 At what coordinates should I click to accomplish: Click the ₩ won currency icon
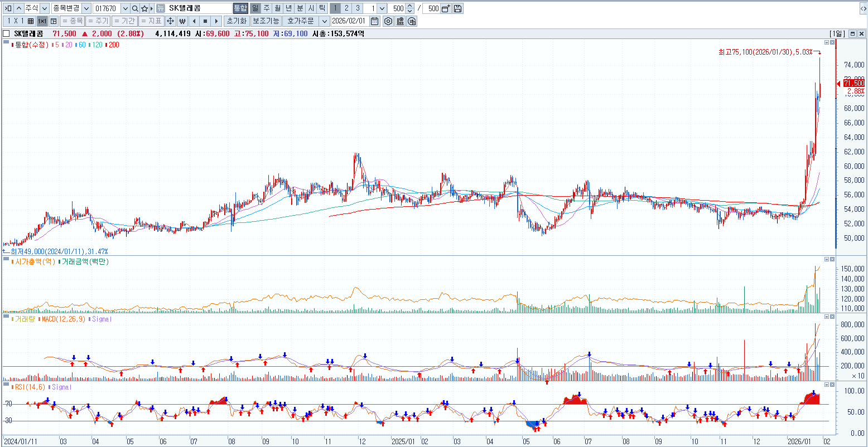(182, 21)
